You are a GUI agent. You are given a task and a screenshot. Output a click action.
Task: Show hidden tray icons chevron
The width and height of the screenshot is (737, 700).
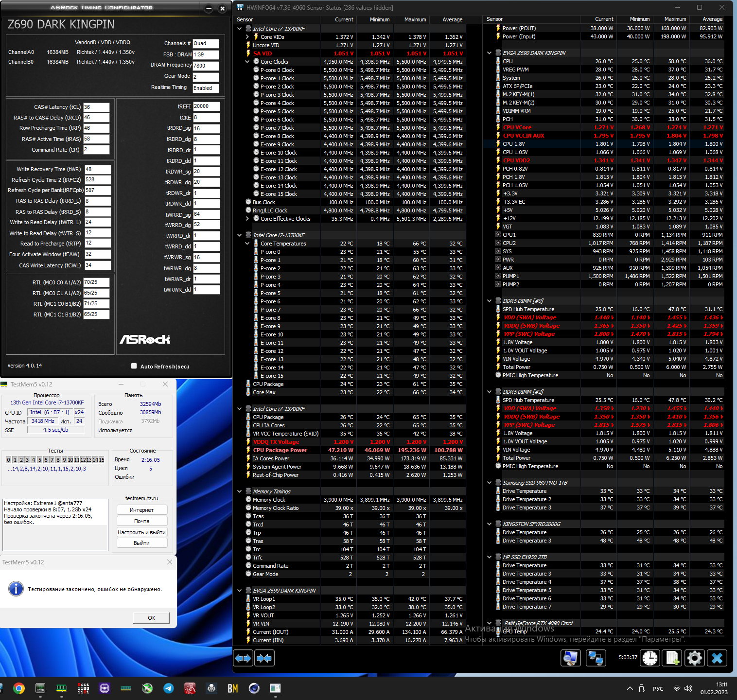tap(630, 688)
